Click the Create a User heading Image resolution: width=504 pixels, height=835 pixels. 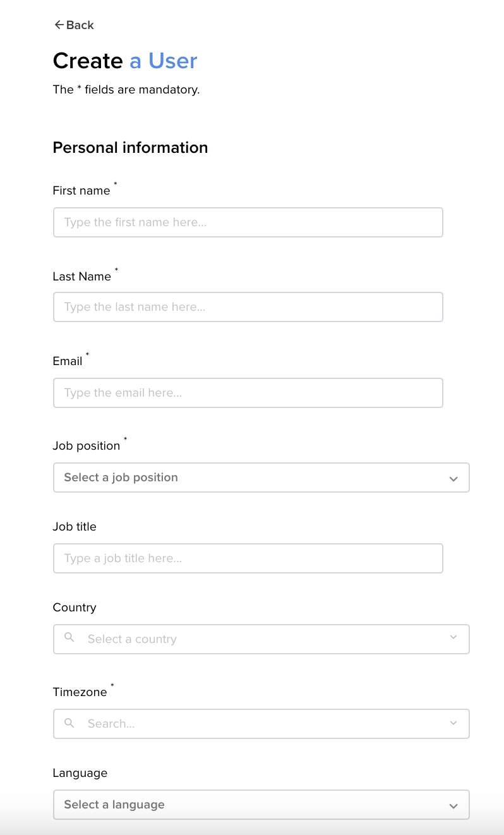tap(125, 61)
